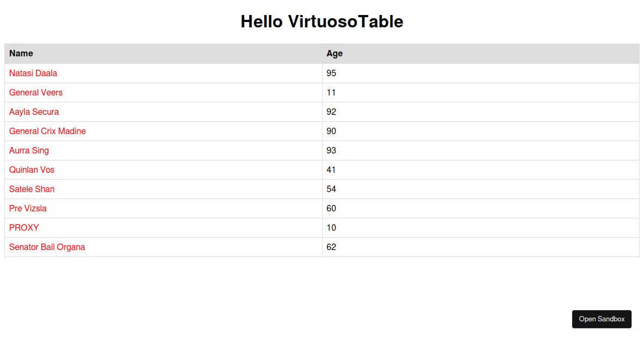The height and width of the screenshot is (338, 644).
Task: Click the Age column header
Action: 334,53
